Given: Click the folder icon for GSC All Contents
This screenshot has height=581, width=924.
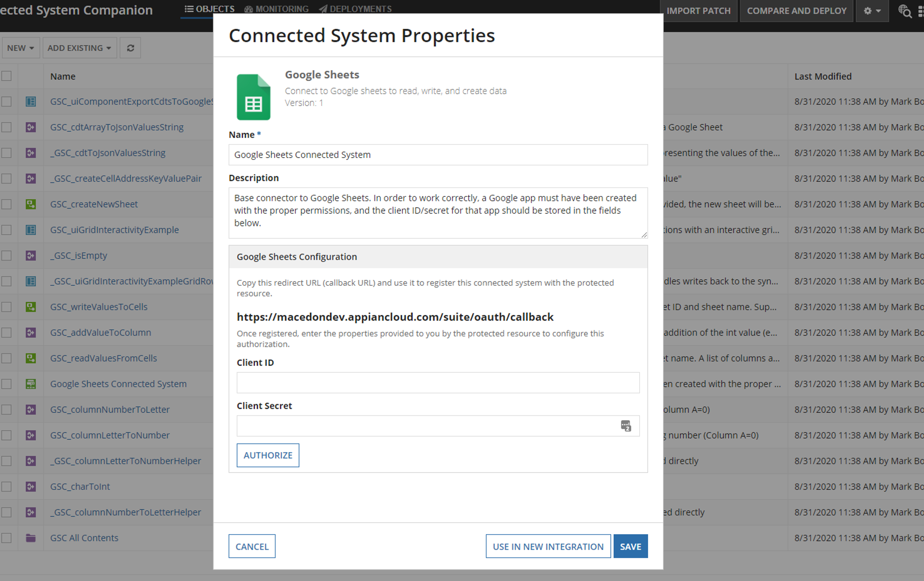Looking at the screenshot, I should 31,538.
